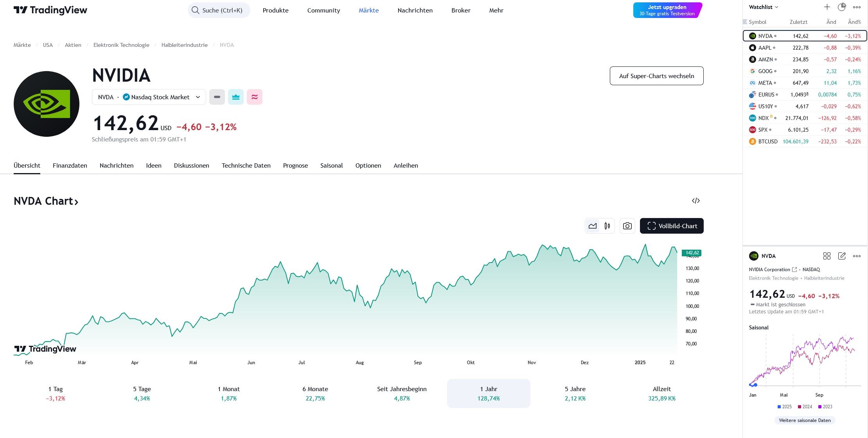868x438 pixels.
Task: Open the Märkte menu
Action: 368,10
